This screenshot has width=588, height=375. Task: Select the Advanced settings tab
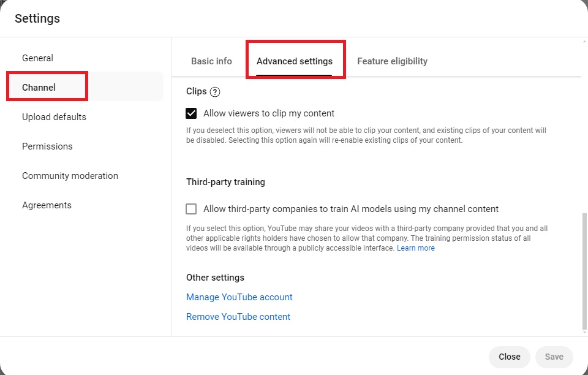(x=295, y=61)
